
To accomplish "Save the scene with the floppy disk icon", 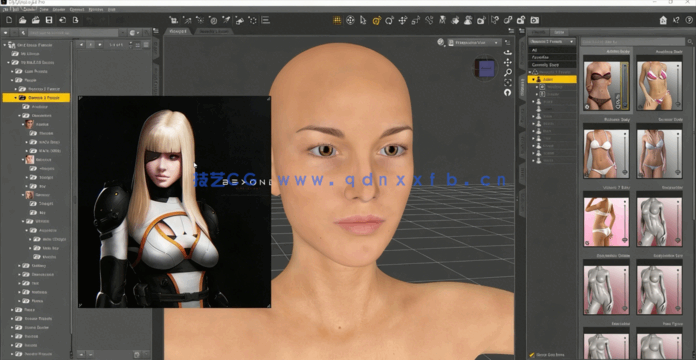I will click(49, 20).
